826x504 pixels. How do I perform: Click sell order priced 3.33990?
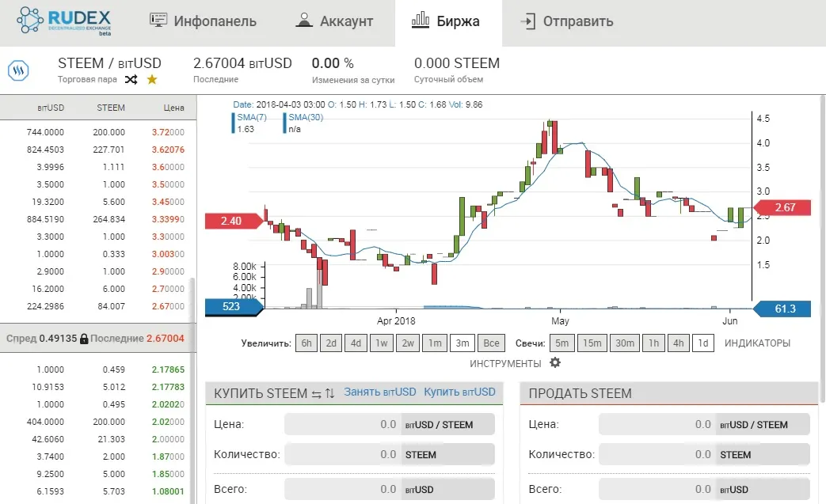(x=98, y=219)
